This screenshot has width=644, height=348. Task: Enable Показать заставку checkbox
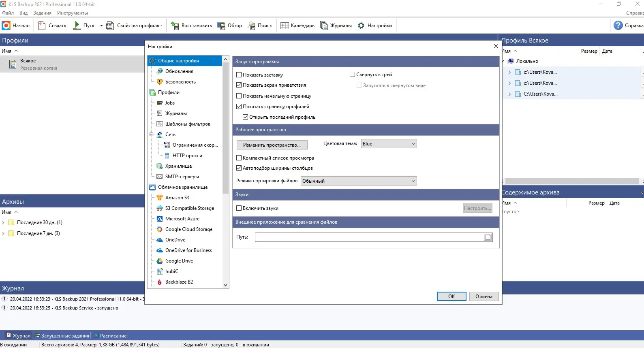click(239, 75)
